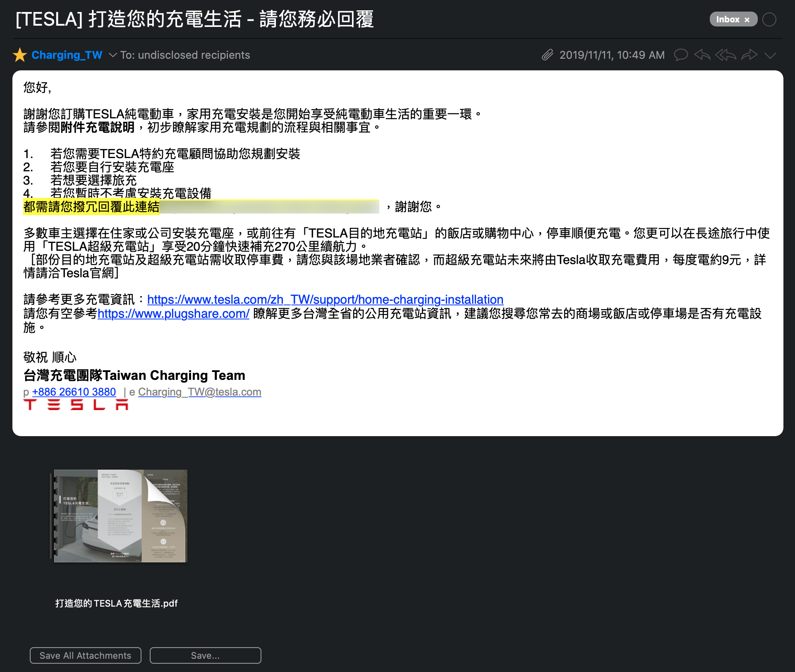Click the greeting 您好,
795x672 pixels.
[x=38, y=88]
